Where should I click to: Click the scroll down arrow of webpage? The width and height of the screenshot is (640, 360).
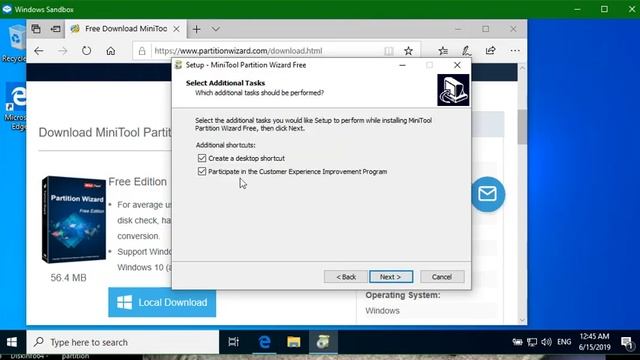click(522, 320)
